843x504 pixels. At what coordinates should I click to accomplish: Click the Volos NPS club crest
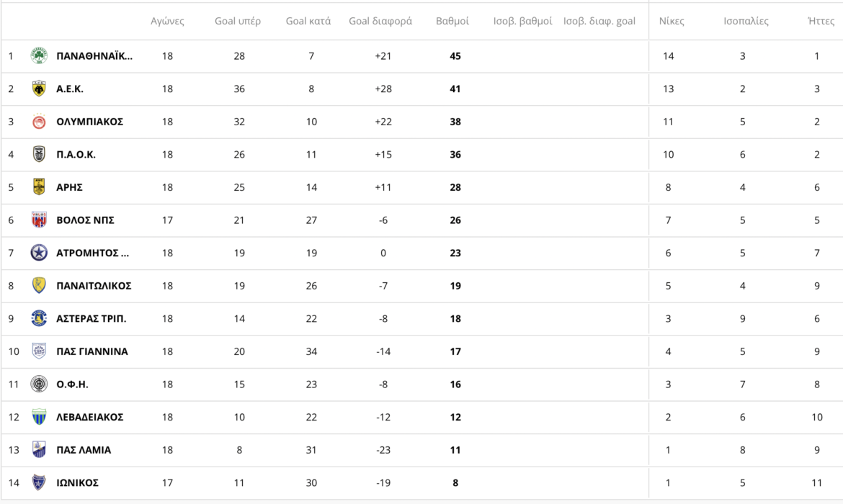pos(39,220)
